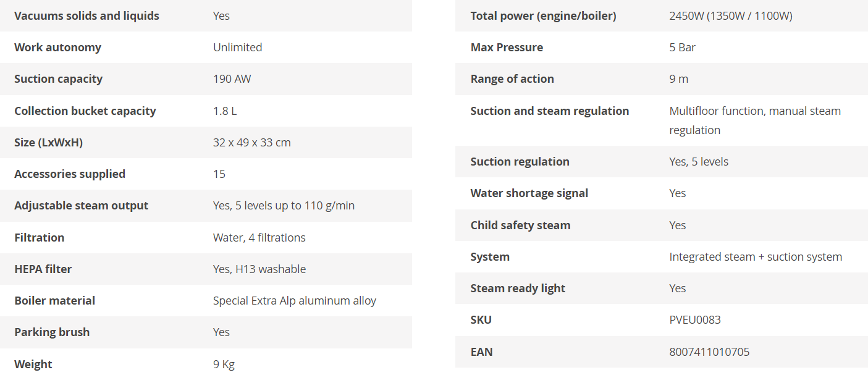This screenshot has height=375, width=868.
Task: Click the Adjustable steam output label
Action: click(x=81, y=206)
